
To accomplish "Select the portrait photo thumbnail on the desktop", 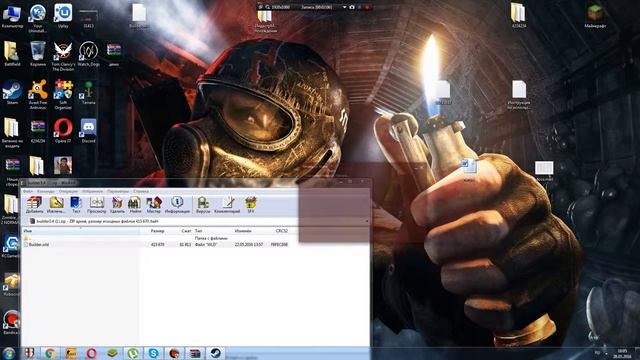I will (x=63, y=165).
